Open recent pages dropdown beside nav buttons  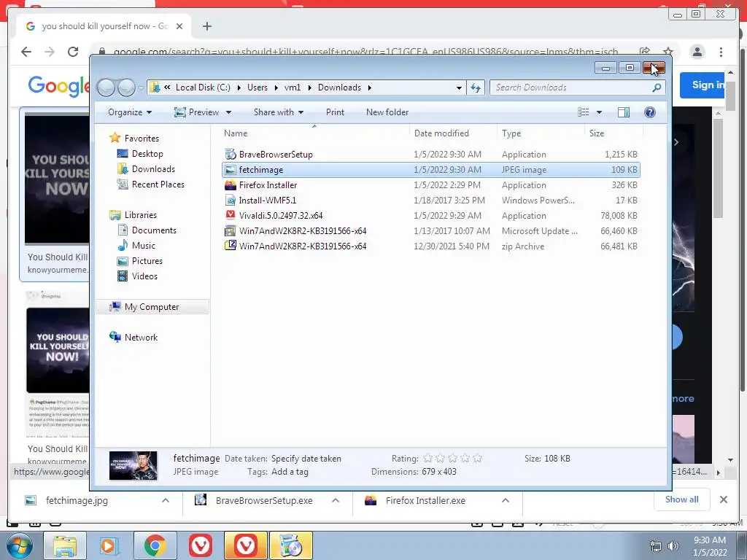coord(141,88)
